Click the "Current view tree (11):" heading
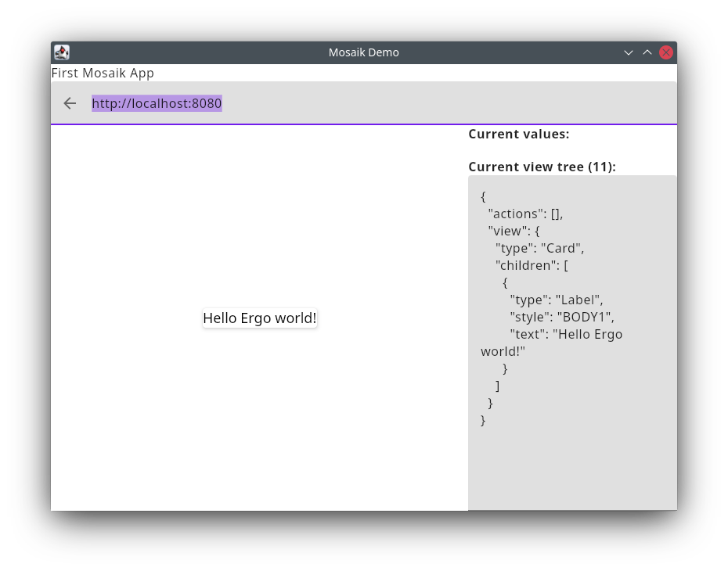 pyautogui.click(x=542, y=167)
